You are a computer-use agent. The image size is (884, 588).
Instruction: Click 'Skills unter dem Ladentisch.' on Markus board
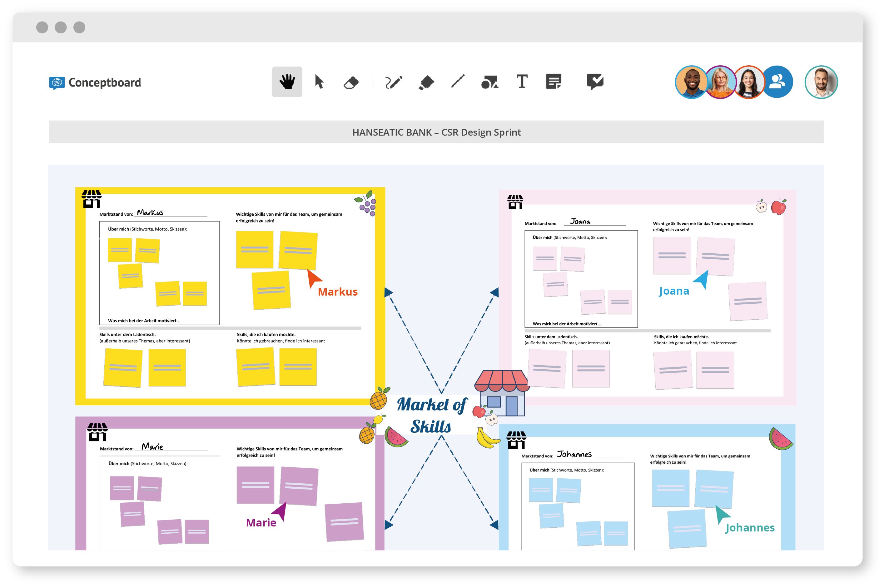[x=127, y=335]
